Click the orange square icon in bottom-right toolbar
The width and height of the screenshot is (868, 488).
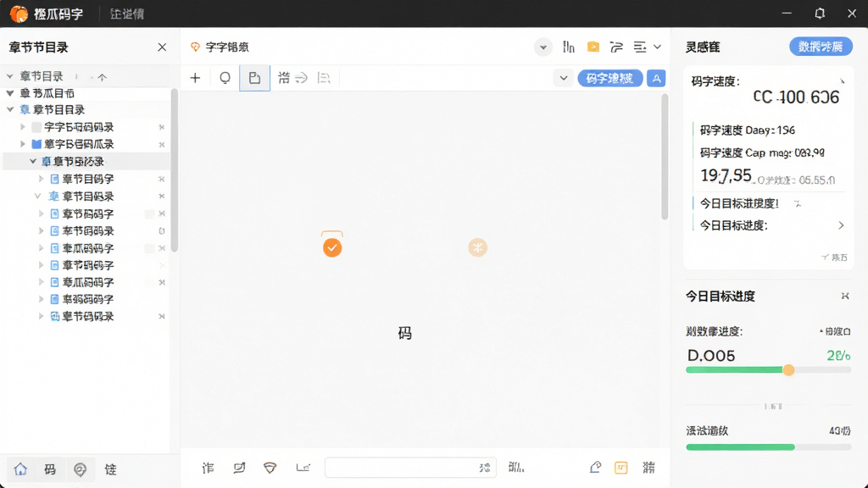pos(621,468)
